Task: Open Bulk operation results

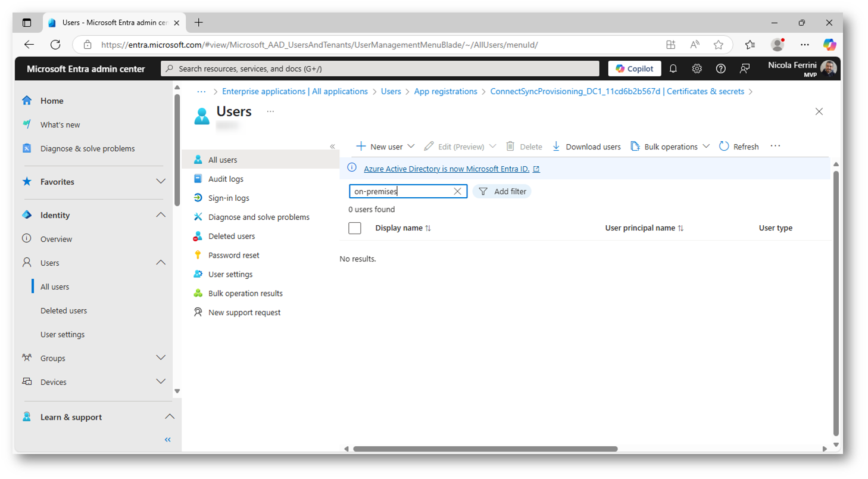Action: coord(245,293)
